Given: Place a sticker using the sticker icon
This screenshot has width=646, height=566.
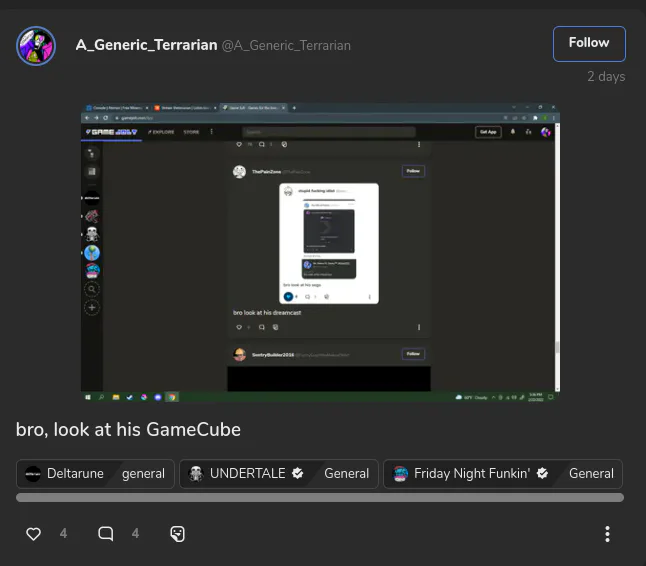Looking at the screenshot, I should coord(178,534).
